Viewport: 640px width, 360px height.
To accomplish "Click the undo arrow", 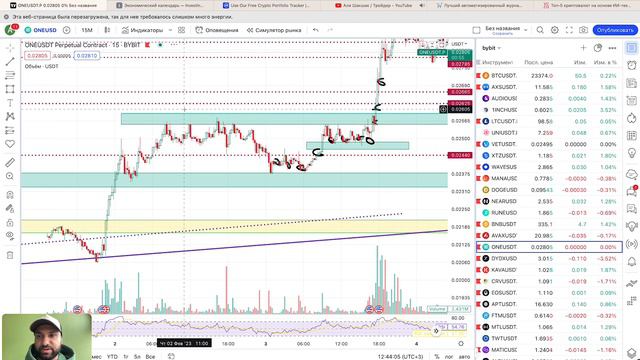I will (x=316, y=30).
